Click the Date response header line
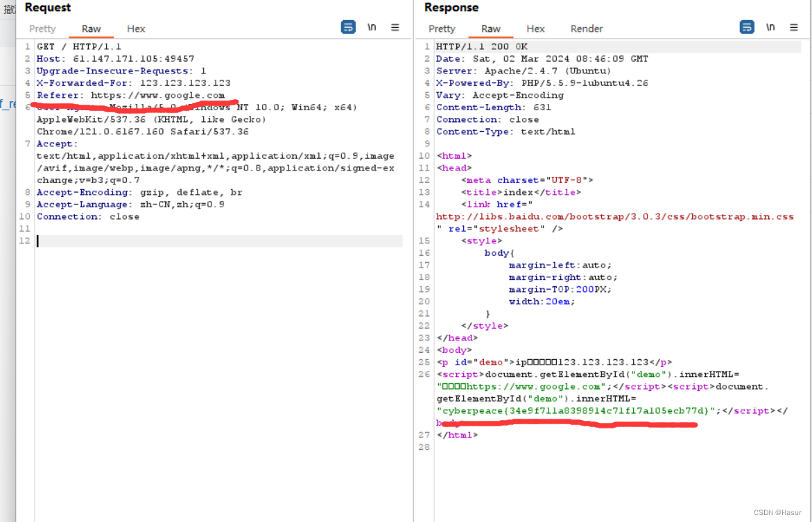Image resolution: width=812 pixels, height=522 pixels. (x=542, y=58)
